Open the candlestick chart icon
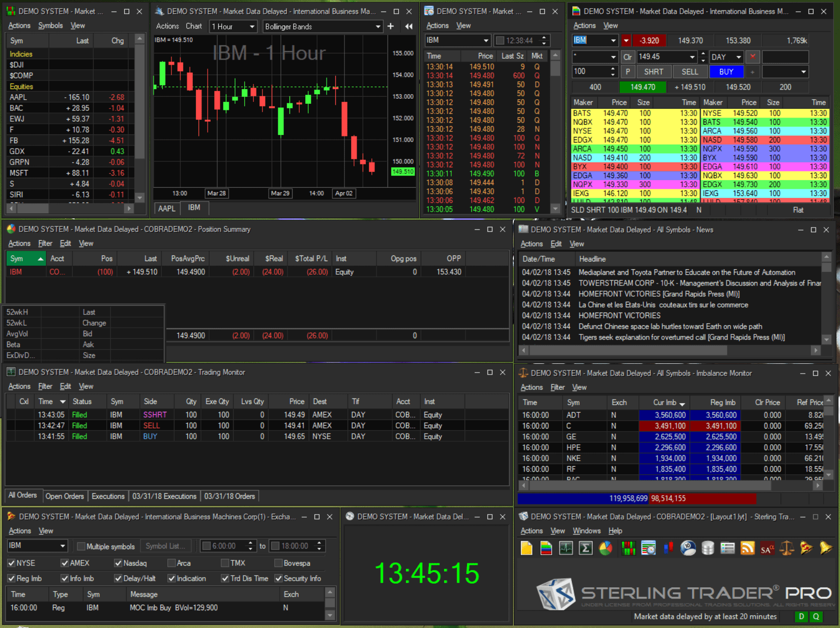Screen dimensions: 840x628 668,548
